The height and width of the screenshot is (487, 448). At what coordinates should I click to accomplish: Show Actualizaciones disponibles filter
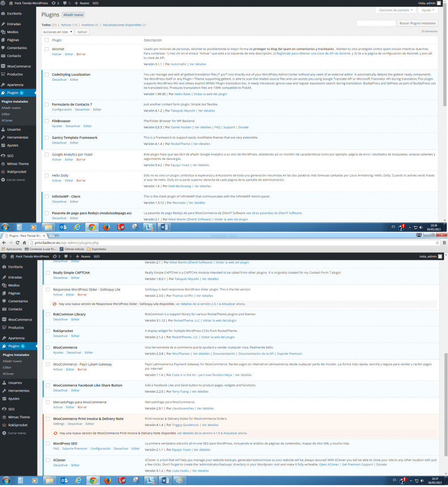122,25
